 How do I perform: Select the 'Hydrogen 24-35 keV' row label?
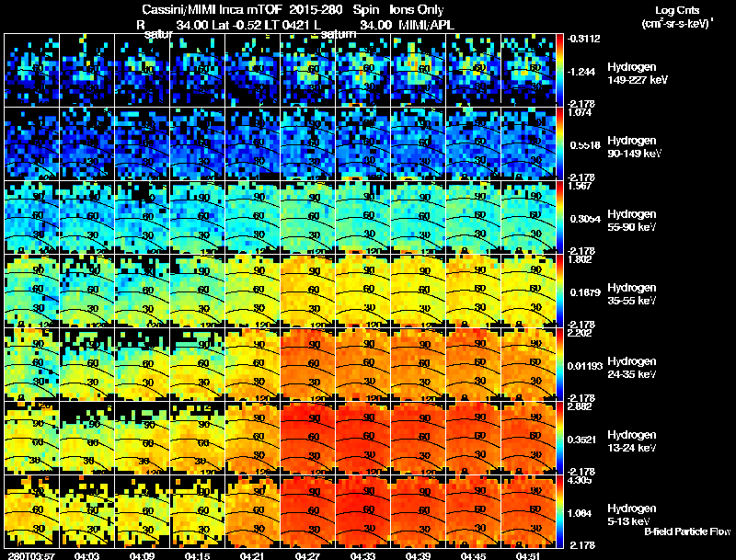point(632,368)
